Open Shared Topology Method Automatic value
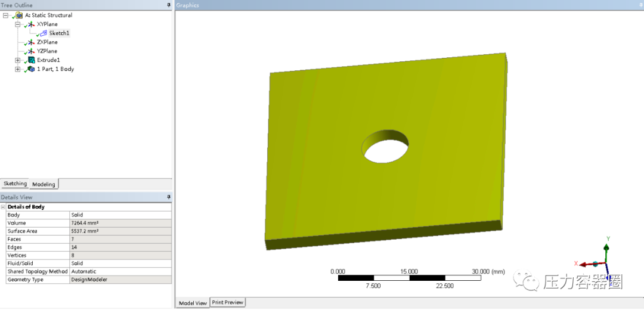The width and height of the screenshot is (644, 310). (120, 271)
